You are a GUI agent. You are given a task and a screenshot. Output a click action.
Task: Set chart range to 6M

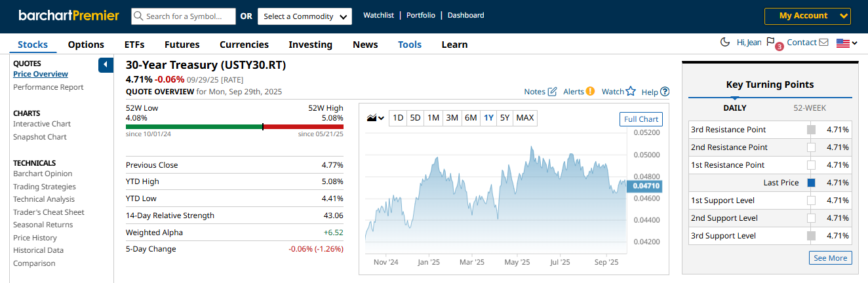[470, 118]
